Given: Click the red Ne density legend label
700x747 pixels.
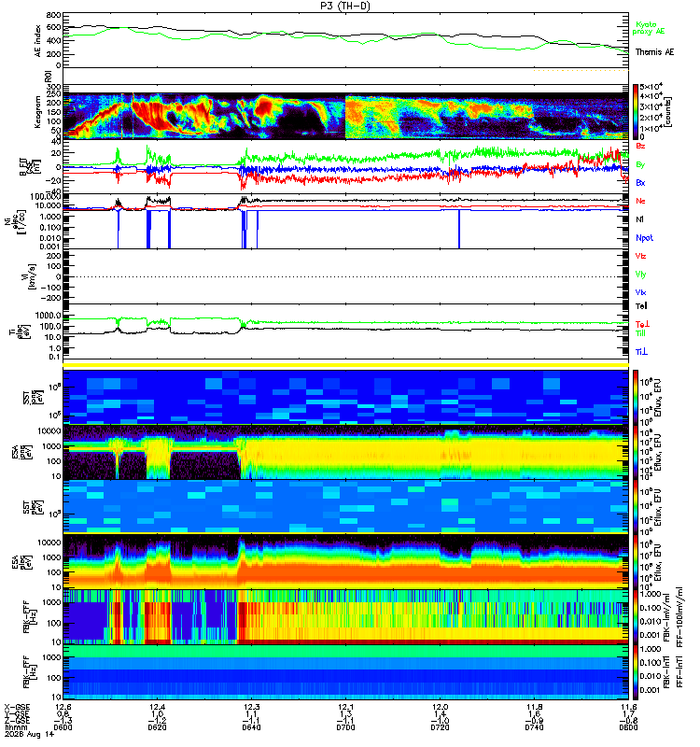Looking at the screenshot, I should [x=640, y=201].
